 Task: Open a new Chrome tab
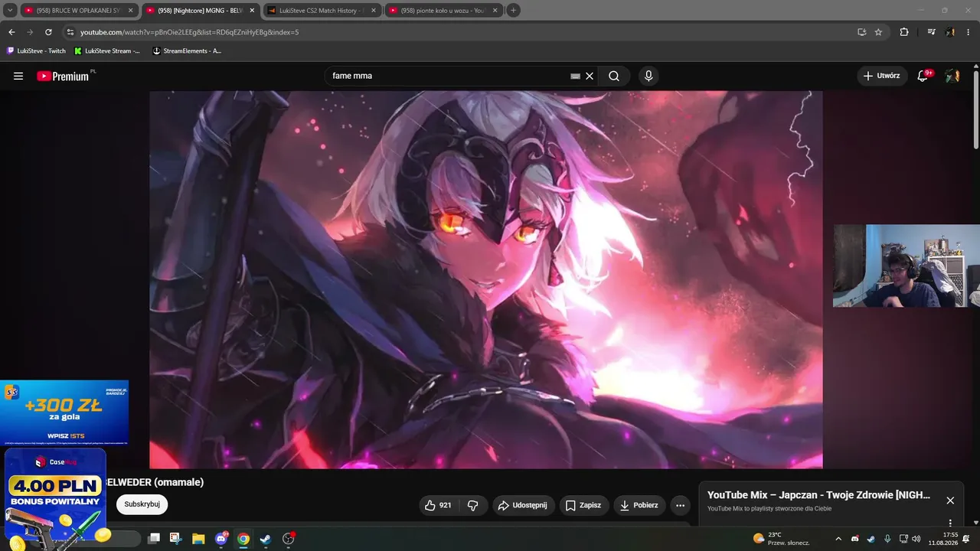514,11
